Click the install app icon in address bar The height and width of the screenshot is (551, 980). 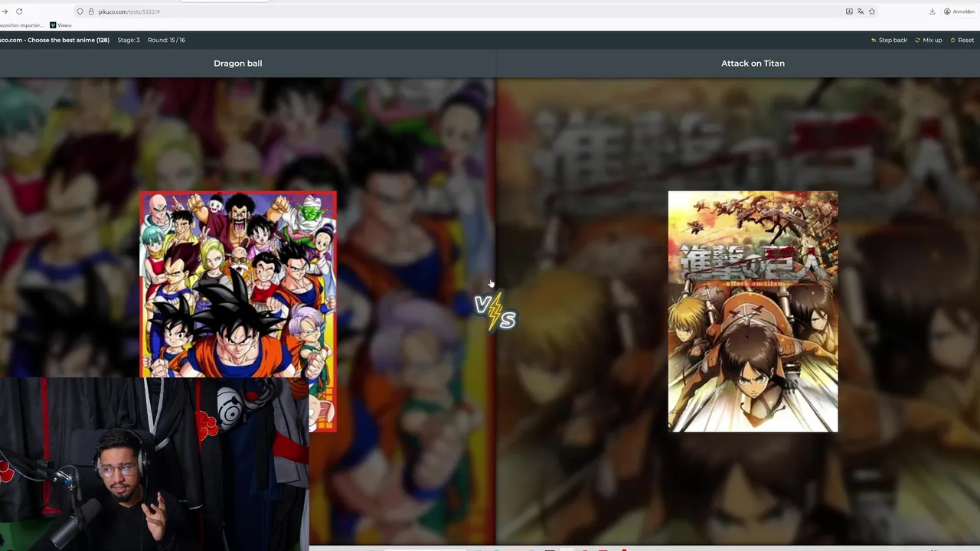point(849,11)
